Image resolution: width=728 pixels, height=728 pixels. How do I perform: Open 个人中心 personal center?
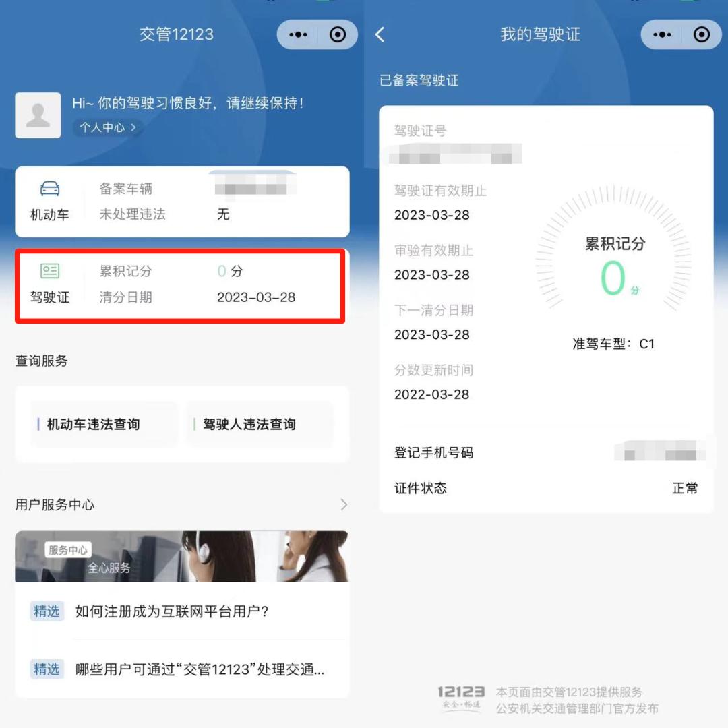(106, 128)
